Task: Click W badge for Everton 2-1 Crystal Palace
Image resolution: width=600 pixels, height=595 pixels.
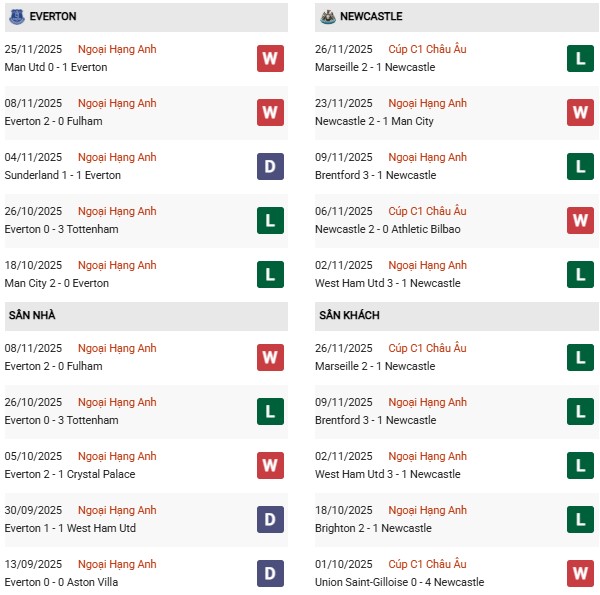Action: point(270,465)
